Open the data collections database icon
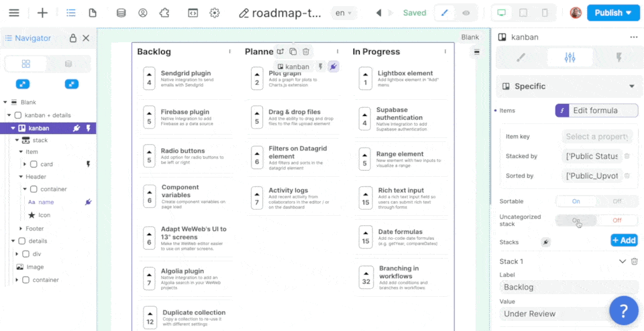This screenshot has width=644, height=331. [121, 13]
